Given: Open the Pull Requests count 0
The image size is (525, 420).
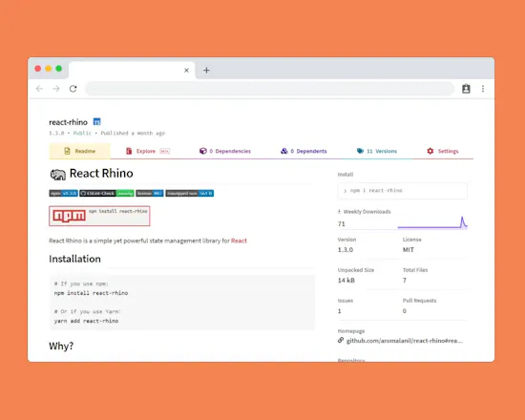Looking at the screenshot, I should click(404, 311).
